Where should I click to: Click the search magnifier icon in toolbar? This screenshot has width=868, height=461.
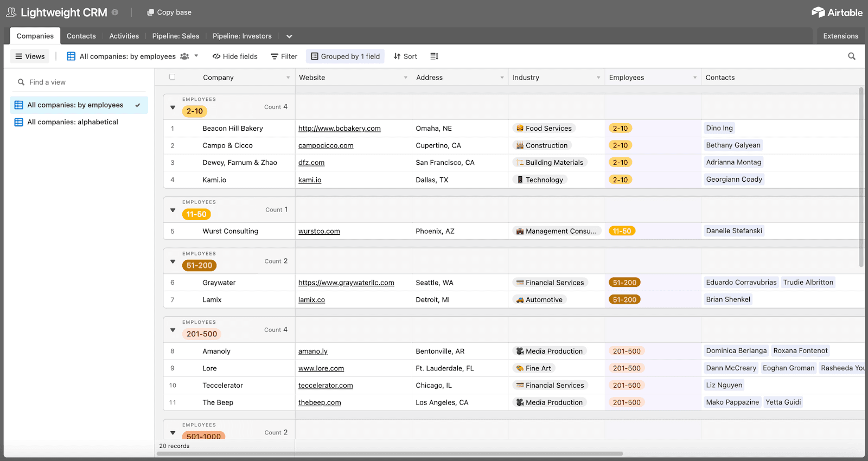[x=851, y=56]
